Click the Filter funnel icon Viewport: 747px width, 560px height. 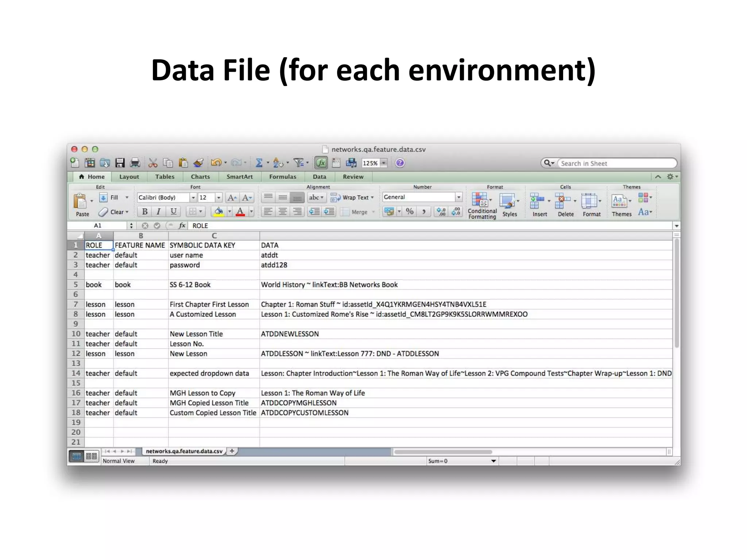pyautogui.click(x=299, y=163)
